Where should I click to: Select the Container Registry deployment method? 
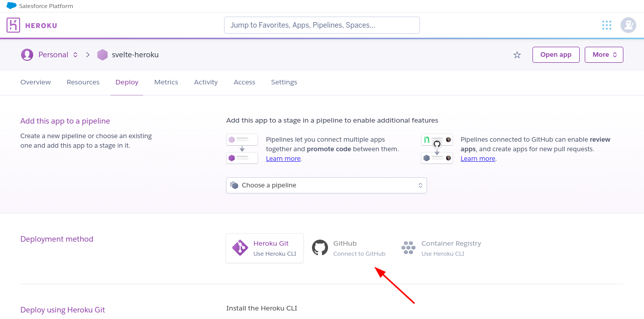(441, 248)
